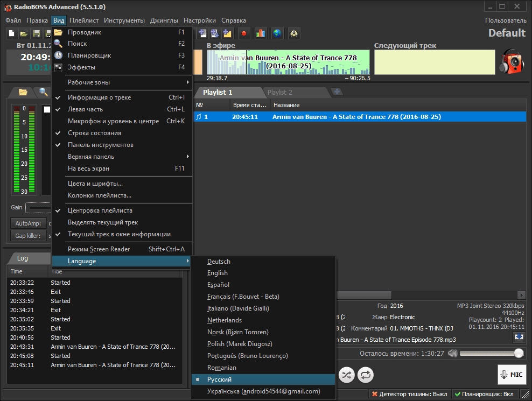Screen dimensions: 532x401
Task: Toggle Строка состояния checkmark
Action: click(x=122, y=133)
